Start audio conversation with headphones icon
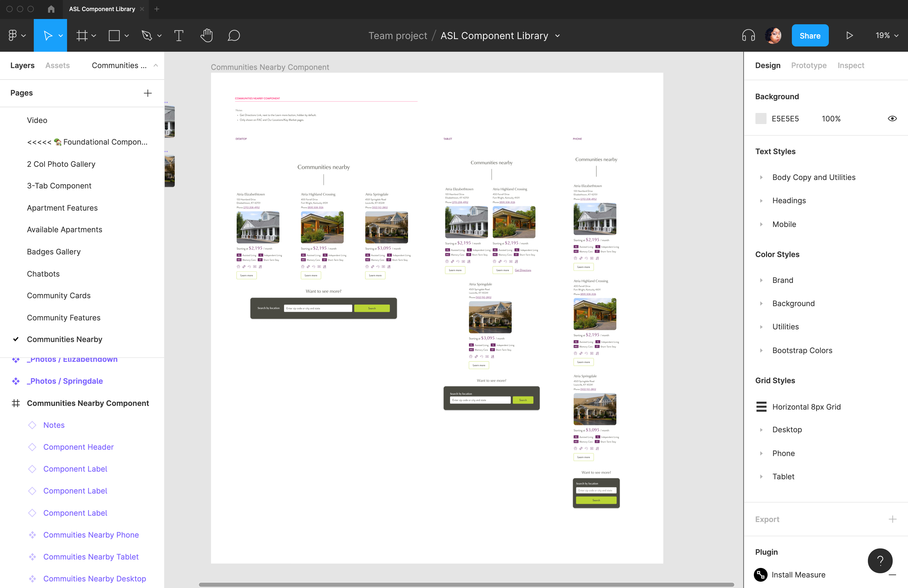The width and height of the screenshot is (908, 588). coord(748,35)
